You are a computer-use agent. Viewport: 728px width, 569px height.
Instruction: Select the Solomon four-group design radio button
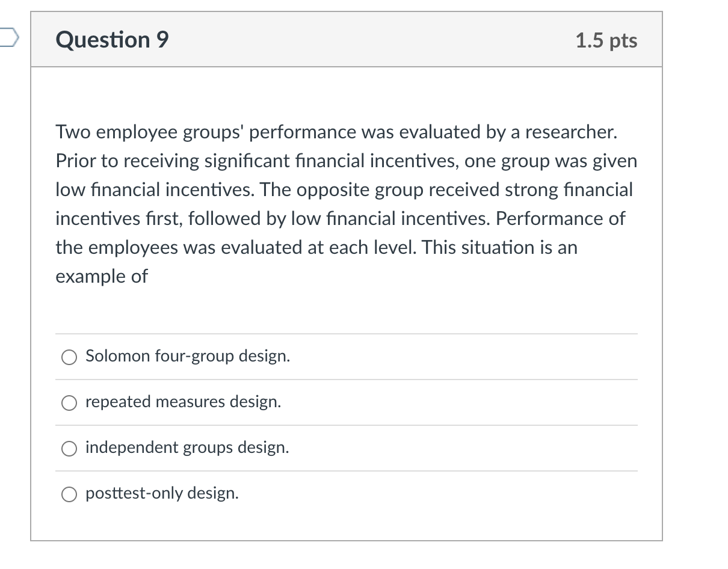pyautogui.click(x=70, y=357)
